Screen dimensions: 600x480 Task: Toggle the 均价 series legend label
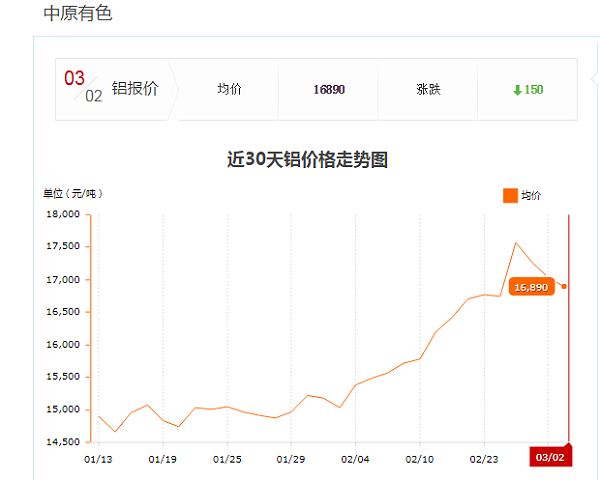(531, 197)
